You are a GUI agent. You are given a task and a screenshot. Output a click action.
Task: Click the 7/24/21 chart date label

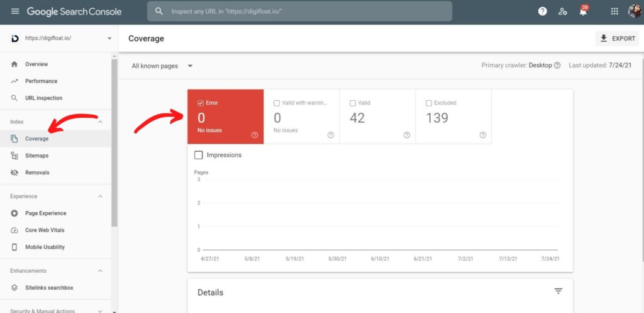click(550, 259)
